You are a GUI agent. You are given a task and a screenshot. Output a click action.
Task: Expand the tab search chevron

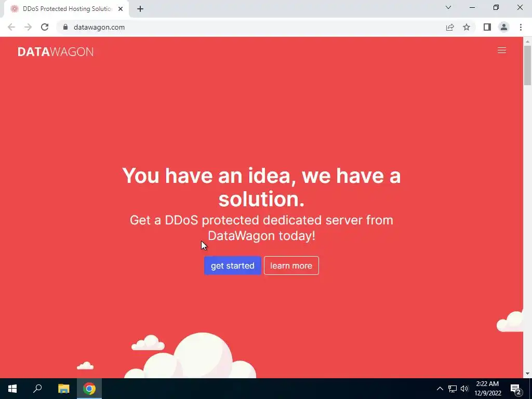point(448,7)
